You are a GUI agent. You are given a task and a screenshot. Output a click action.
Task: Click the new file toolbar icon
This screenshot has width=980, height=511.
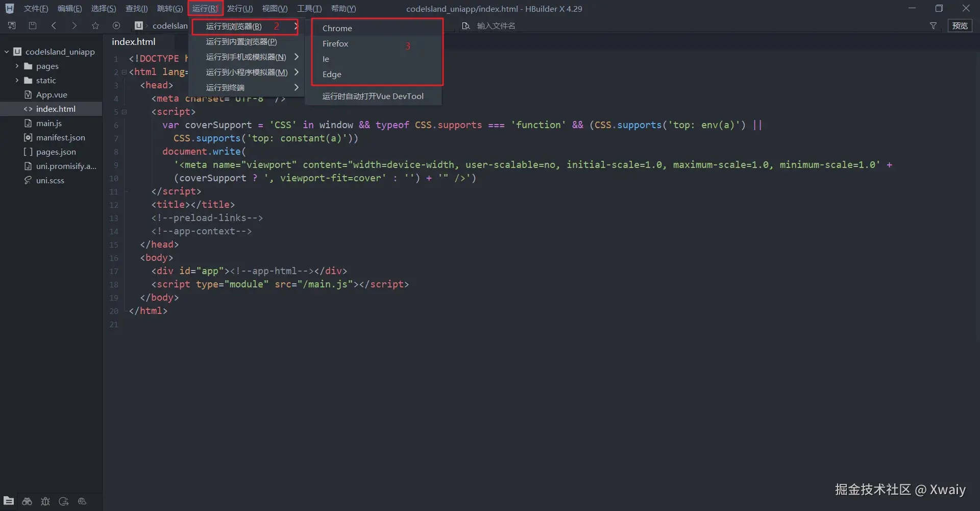[x=12, y=26]
